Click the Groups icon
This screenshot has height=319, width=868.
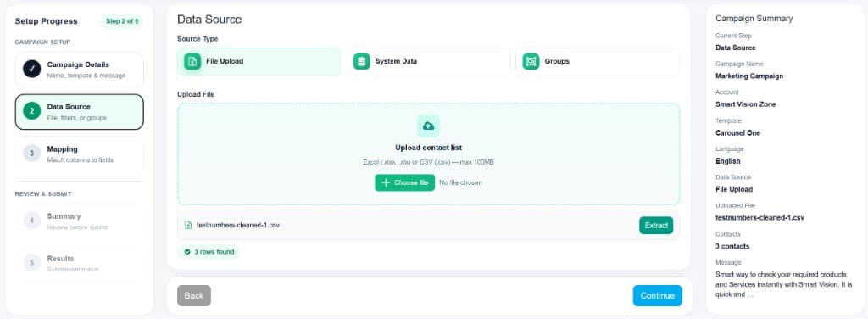point(531,61)
